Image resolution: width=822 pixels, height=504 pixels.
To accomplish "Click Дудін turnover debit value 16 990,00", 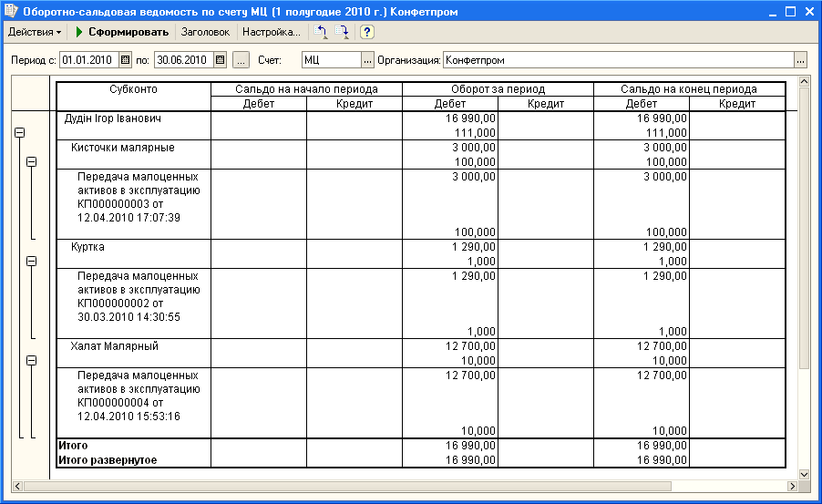I will click(470, 118).
